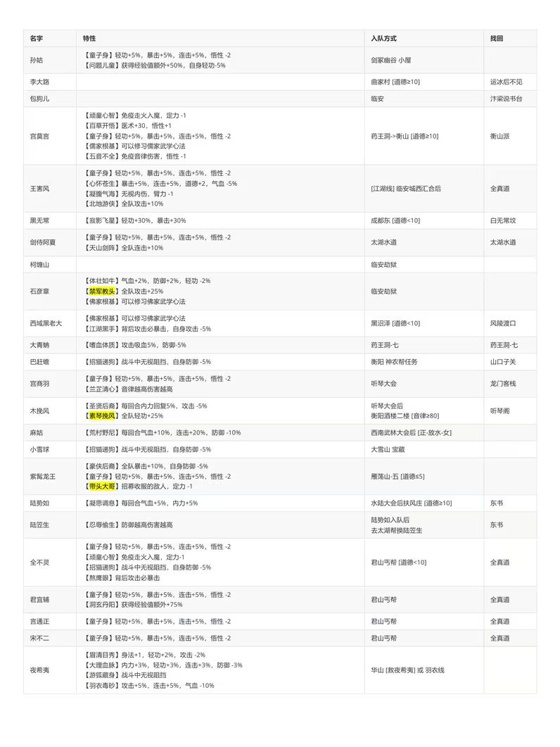Click the 曲家村 [道德≥10] cell
Viewport: 560px width, 747px height.
(x=395, y=82)
